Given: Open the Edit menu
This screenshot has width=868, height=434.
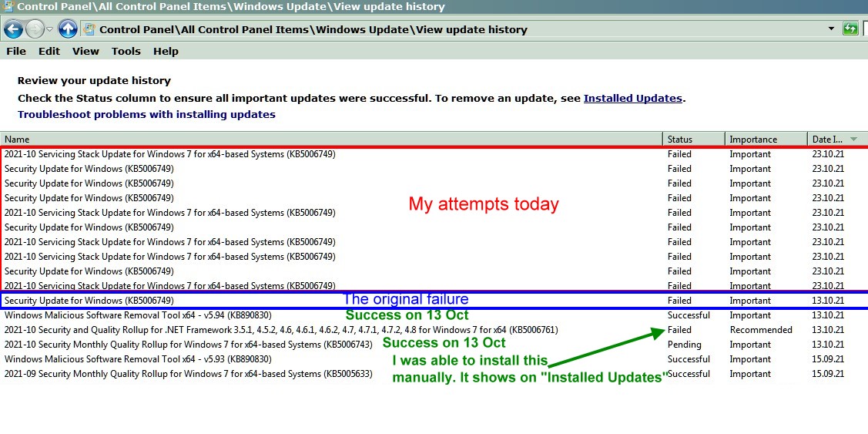Looking at the screenshot, I should tap(49, 51).
